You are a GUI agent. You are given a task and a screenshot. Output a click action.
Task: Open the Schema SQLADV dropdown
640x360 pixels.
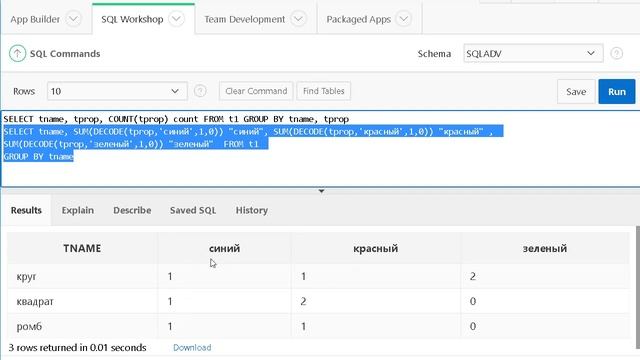[533, 53]
